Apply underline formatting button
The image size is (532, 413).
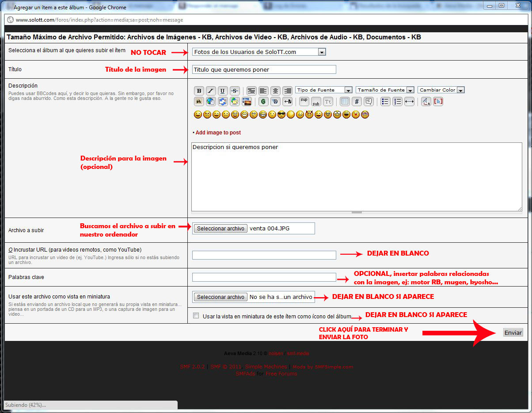pos(223,91)
